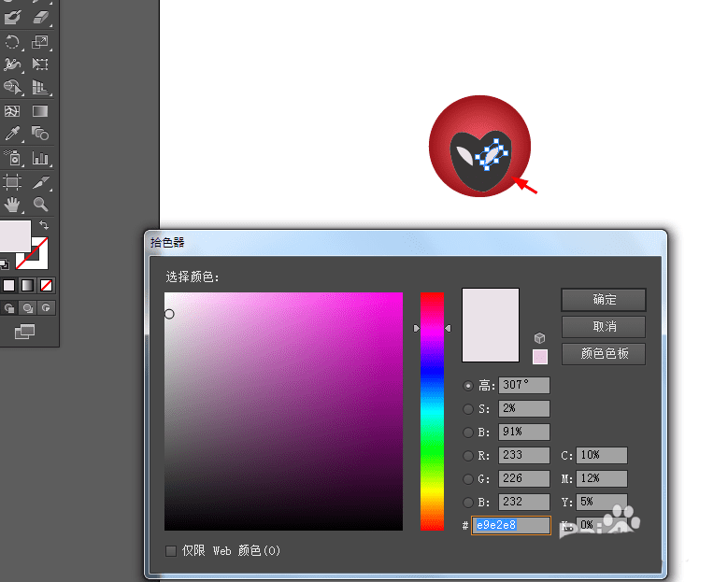Click the G field showing 226

click(524, 478)
